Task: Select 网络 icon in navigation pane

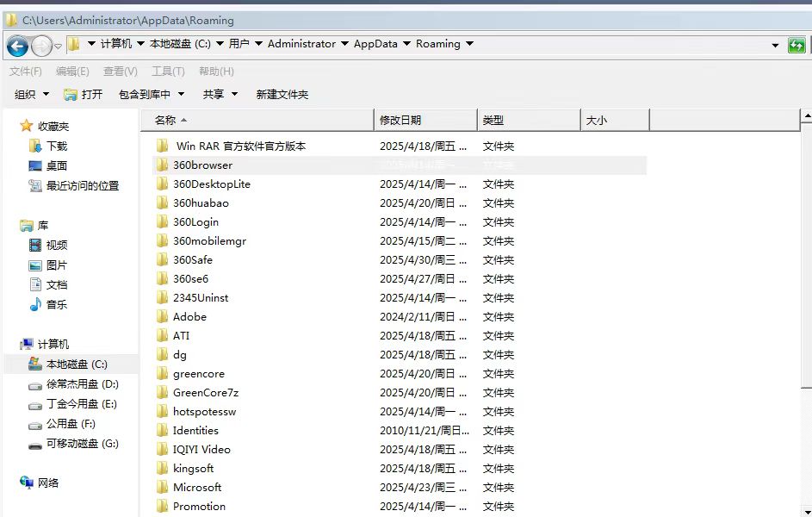Action: (x=27, y=483)
